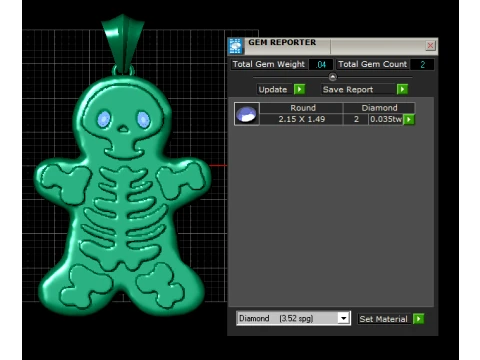Select the right eye gem on the pendant
Image resolution: width=480 pixels, height=360 pixels.
click(x=144, y=120)
